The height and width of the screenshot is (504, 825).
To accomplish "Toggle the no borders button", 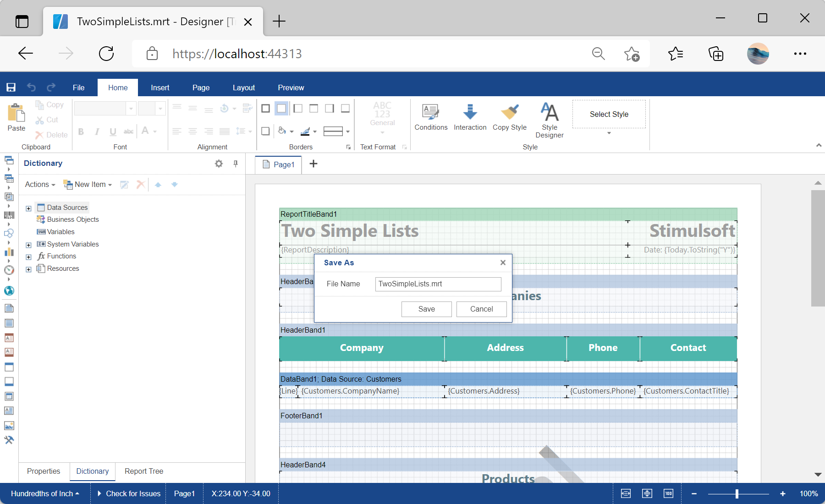I will (281, 109).
